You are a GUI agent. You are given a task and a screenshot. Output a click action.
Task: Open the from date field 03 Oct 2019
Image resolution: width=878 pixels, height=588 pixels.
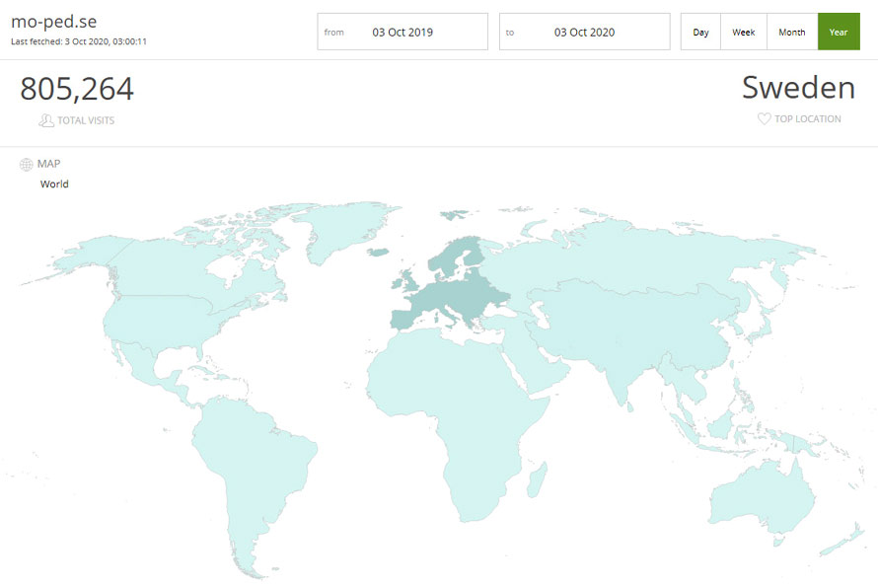point(402,32)
